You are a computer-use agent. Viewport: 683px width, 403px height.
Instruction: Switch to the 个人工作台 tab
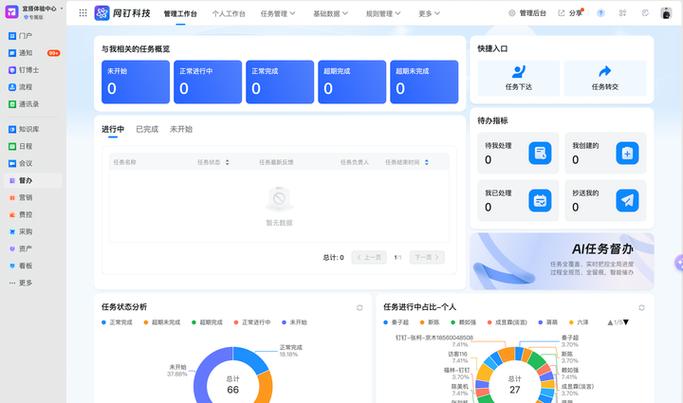pyautogui.click(x=229, y=14)
